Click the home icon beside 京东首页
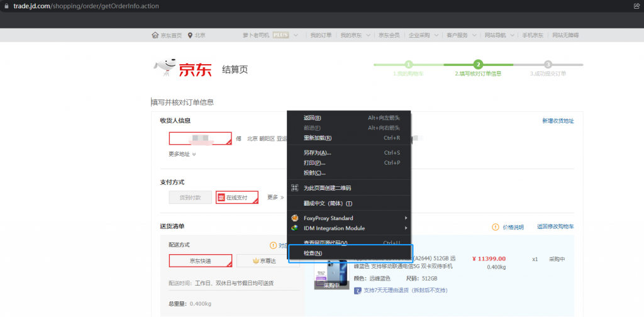Viewport: 644px width, 317px height. point(155,35)
